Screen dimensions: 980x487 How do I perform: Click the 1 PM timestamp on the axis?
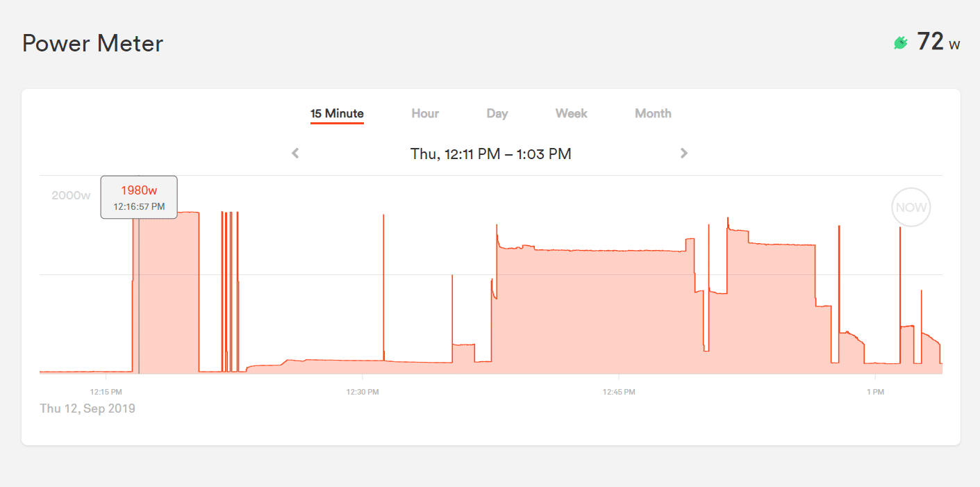(874, 391)
